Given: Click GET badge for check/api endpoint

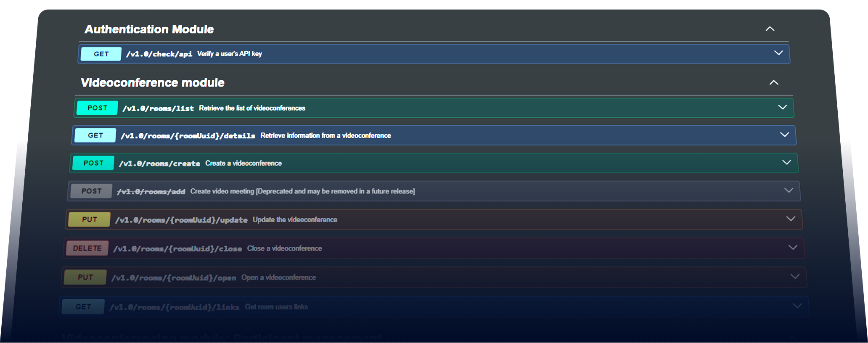Looking at the screenshot, I should 101,54.
